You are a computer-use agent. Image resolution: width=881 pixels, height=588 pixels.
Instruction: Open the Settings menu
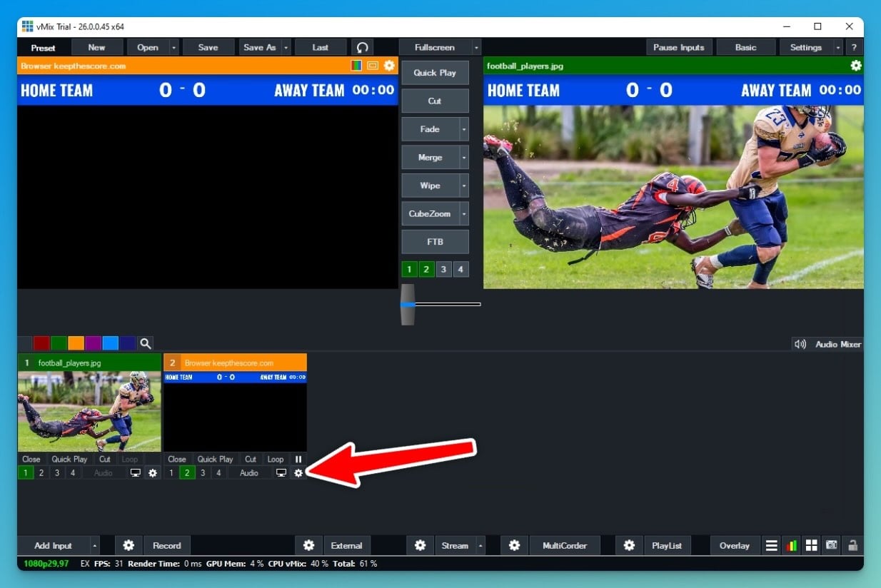point(806,47)
